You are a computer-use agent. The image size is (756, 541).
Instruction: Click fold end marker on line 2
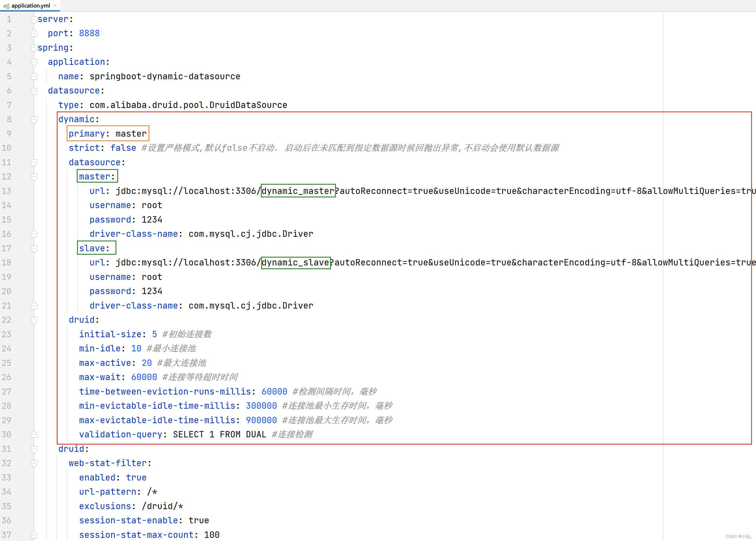click(34, 33)
